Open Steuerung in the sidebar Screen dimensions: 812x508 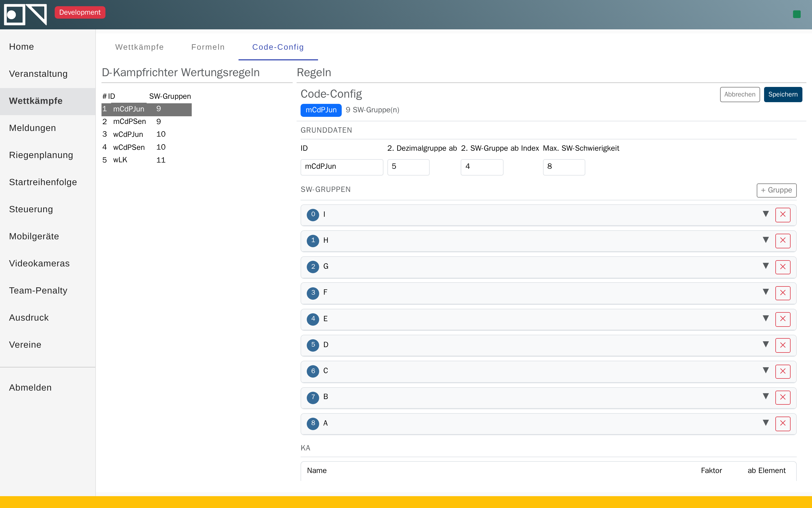[48, 209]
